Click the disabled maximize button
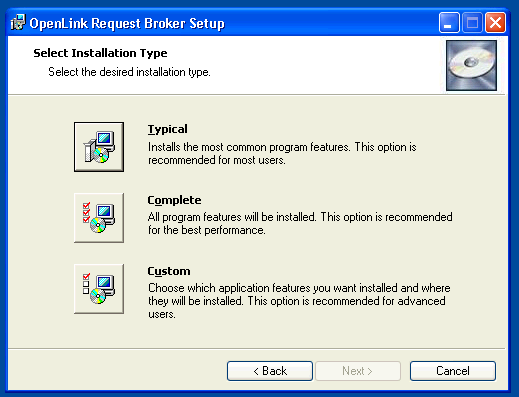 472,23
